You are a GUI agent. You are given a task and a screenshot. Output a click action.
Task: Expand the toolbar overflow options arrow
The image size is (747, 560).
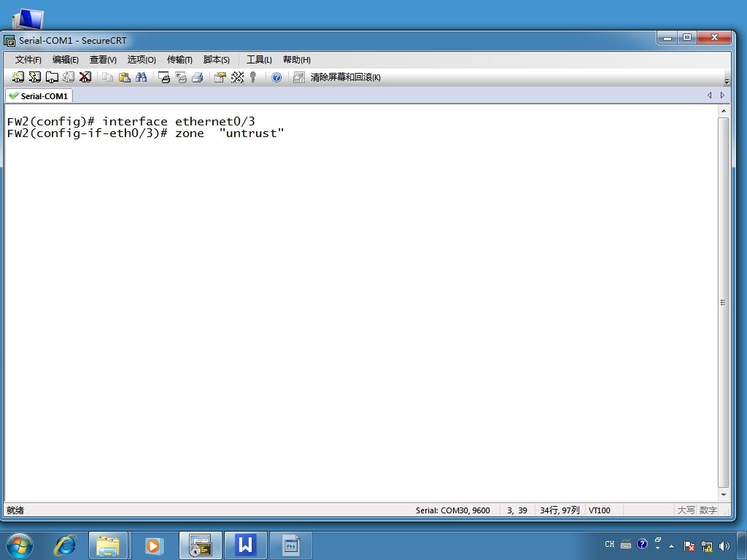(x=727, y=82)
